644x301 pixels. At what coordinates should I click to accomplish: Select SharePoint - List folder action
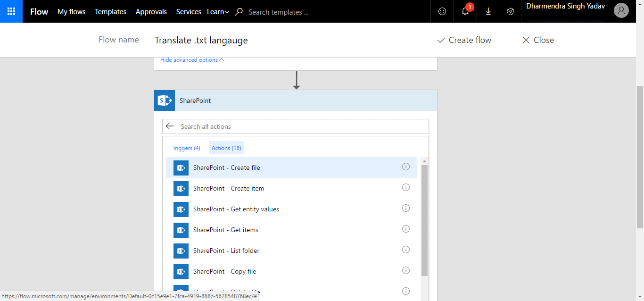(x=291, y=251)
